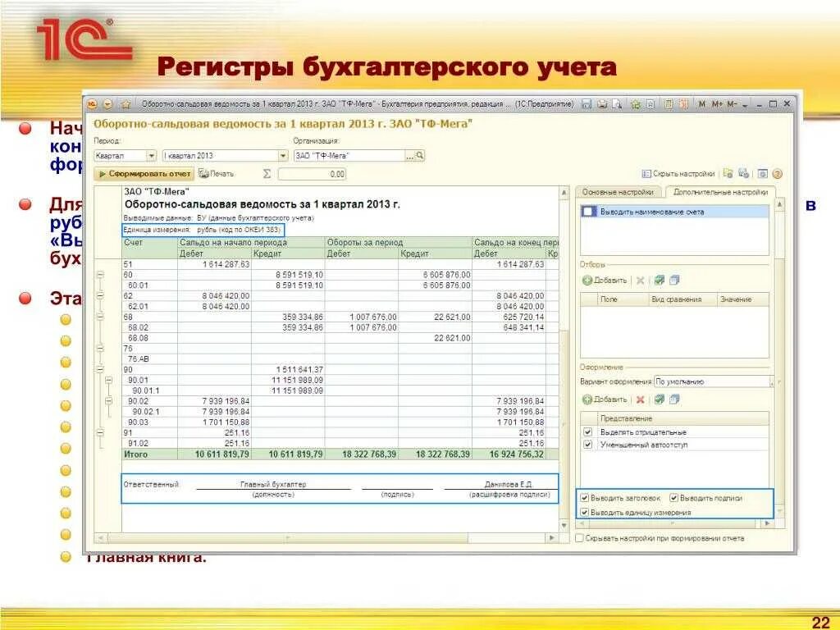Delete selected filter with gray X in Отборы
This screenshot has width=840, height=630.
(x=640, y=281)
